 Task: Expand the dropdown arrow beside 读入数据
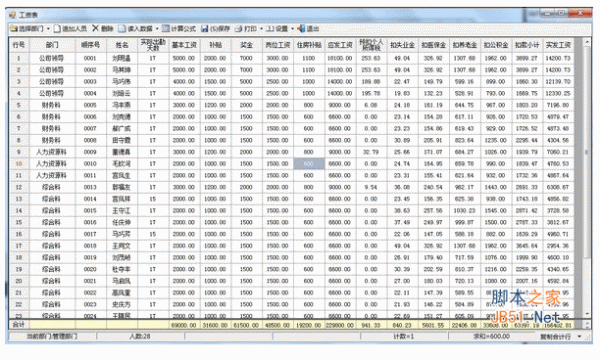(x=157, y=29)
